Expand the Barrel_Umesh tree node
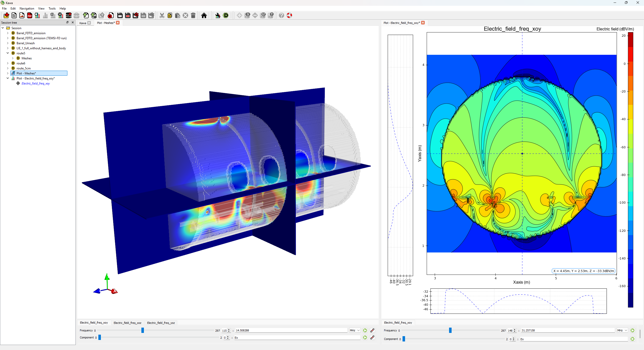This screenshot has height=350, width=644. 8,43
